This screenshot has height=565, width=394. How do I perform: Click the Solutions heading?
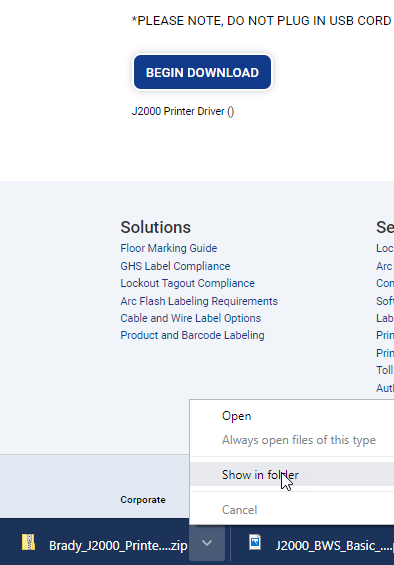tap(156, 227)
